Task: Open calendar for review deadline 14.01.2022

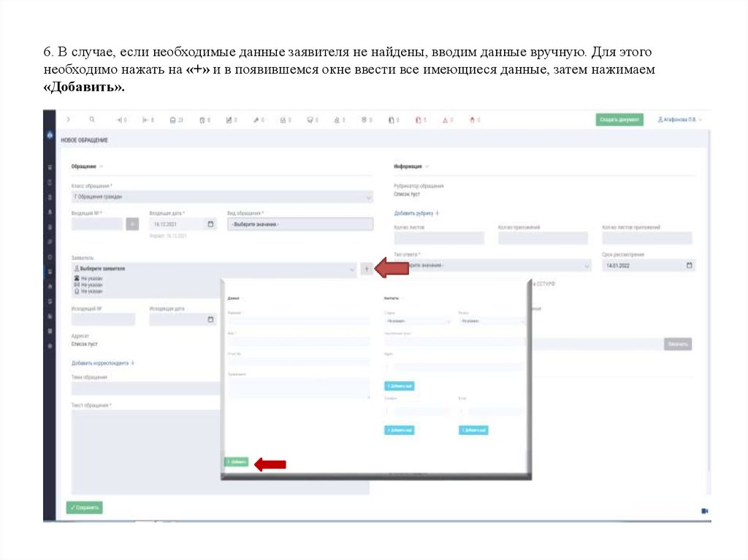Action: click(x=689, y=265)
